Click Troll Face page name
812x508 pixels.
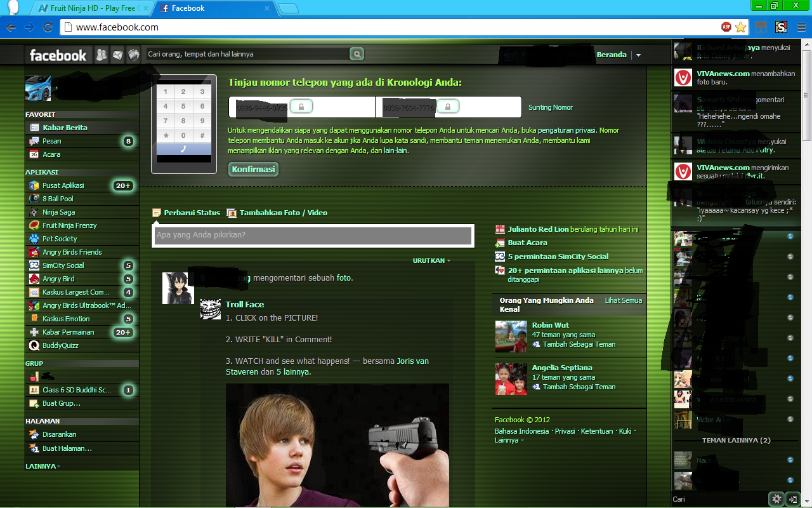[x=245, y=304]
